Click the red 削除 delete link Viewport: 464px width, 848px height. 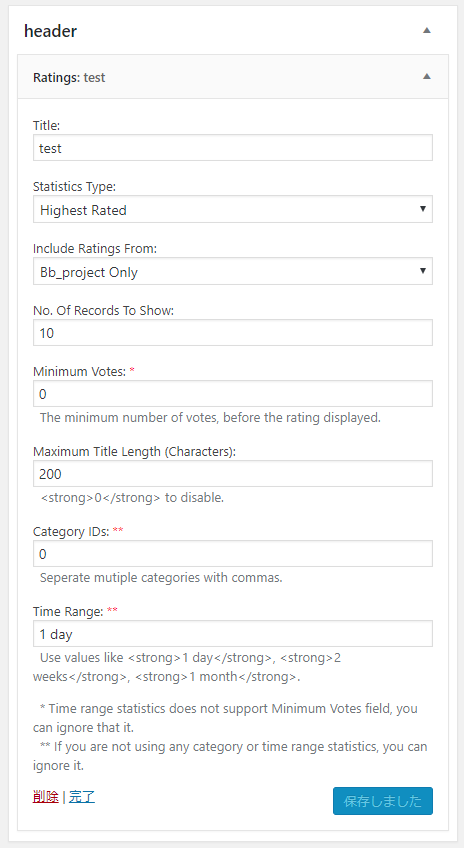(45, 797)
